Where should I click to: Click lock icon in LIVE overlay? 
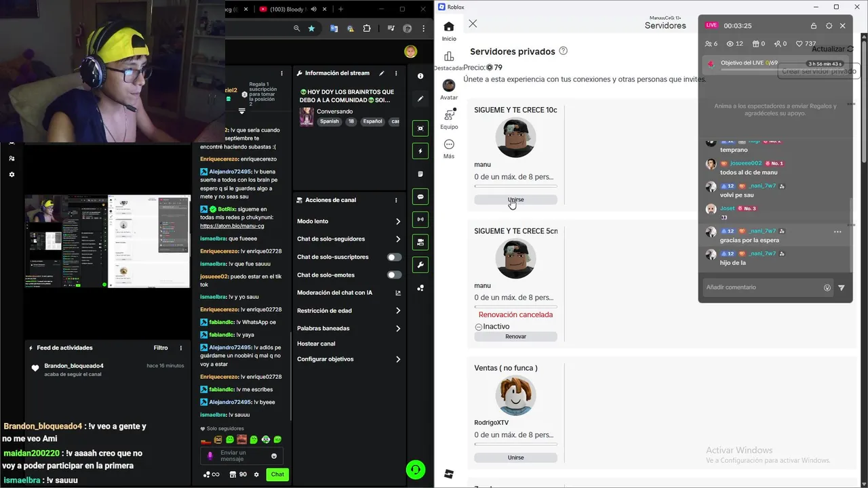coord(814,26)
